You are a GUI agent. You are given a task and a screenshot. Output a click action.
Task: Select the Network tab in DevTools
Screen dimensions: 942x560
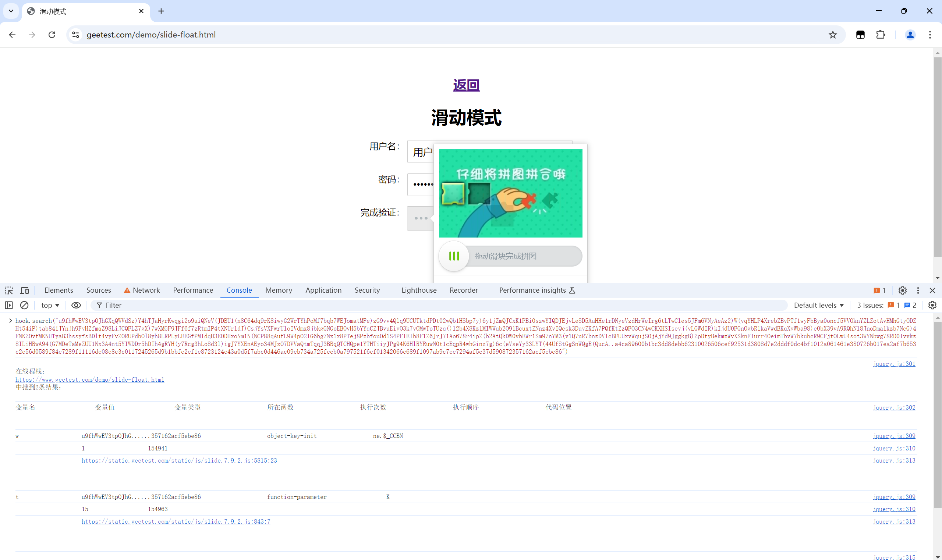tap(145, 290)
